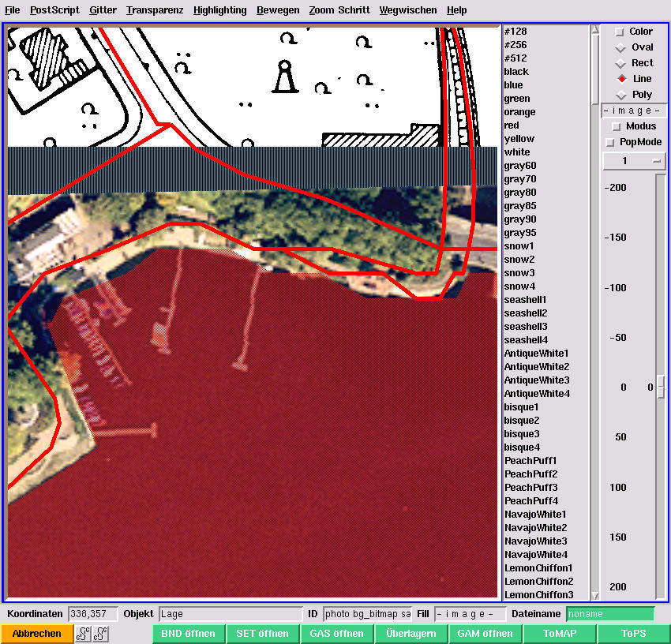This screenshot has width=671, height=644.
Task: Select orange in the color list
Action: coord(519,112)
